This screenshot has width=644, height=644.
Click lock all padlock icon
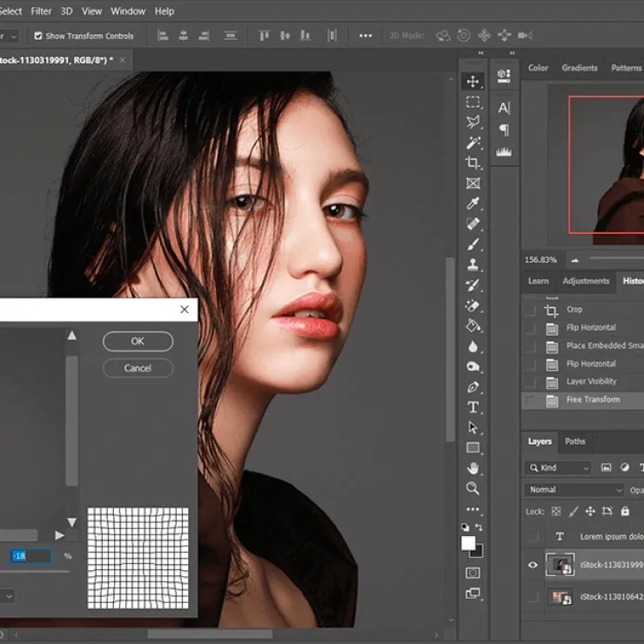pos(625,512)
